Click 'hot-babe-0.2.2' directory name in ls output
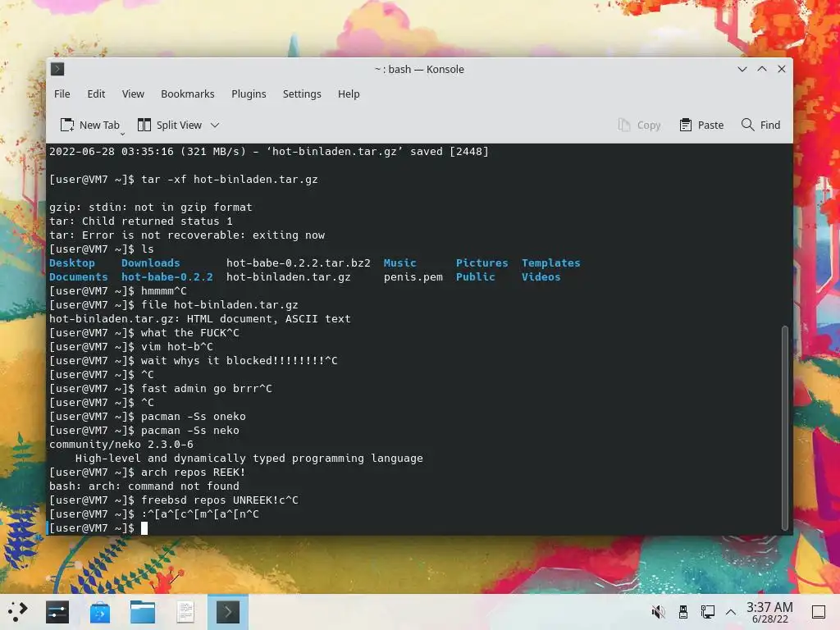 click(167, 277)
